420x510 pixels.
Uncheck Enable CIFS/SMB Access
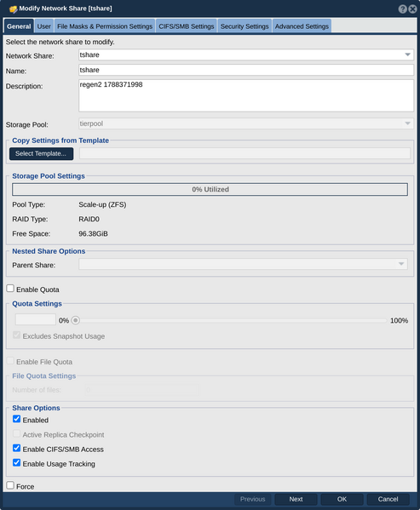click(x=16, y=448)
